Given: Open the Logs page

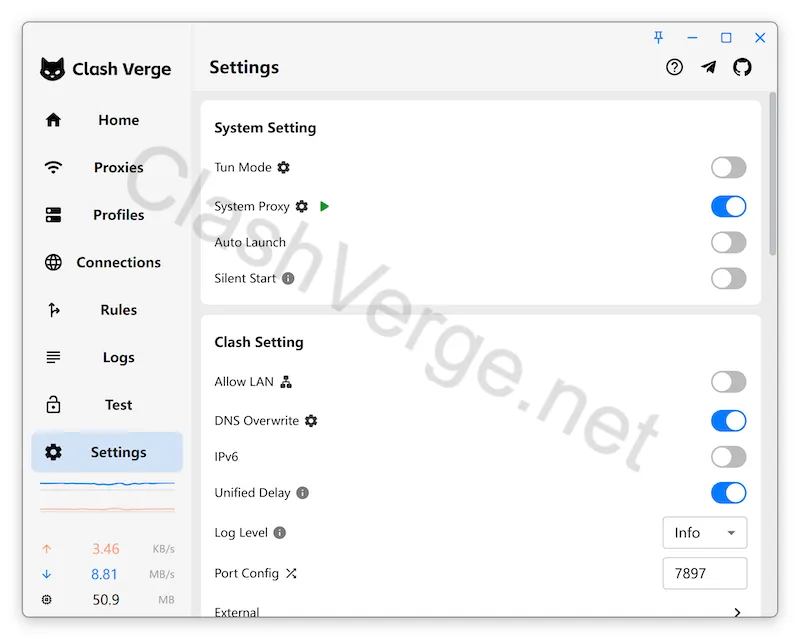Looking at the screenshot, I should click(107, 357).
